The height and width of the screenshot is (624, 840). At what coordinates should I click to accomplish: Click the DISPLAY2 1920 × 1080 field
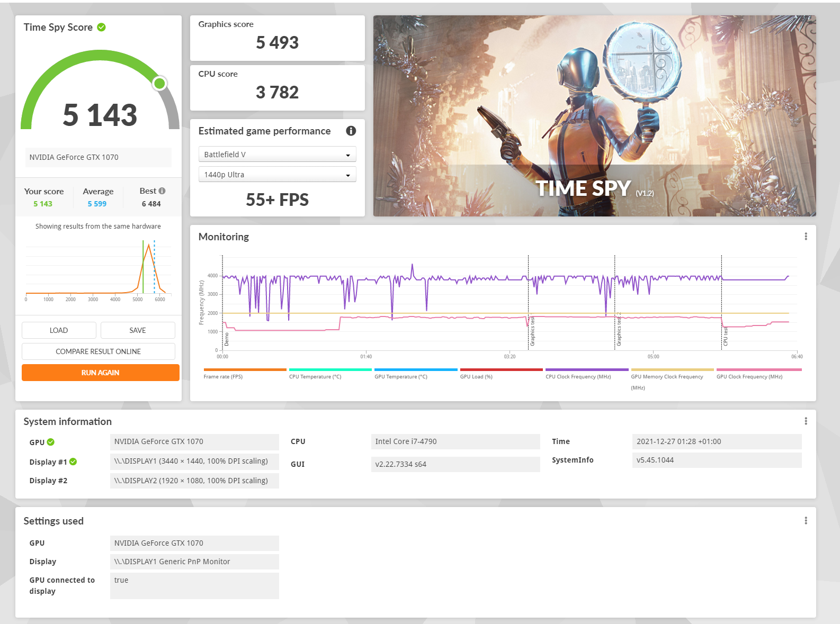click(x=194, y=481)
